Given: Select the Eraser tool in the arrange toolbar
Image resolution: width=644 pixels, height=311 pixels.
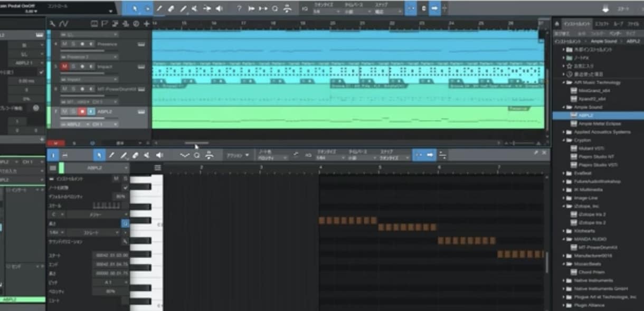Looking at the screenshot, I should point(171,8).
